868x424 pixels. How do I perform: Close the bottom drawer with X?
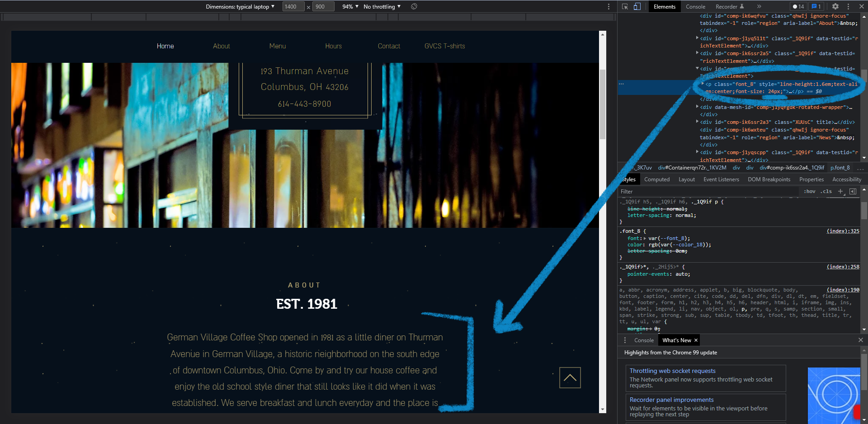tap(860, 340)
